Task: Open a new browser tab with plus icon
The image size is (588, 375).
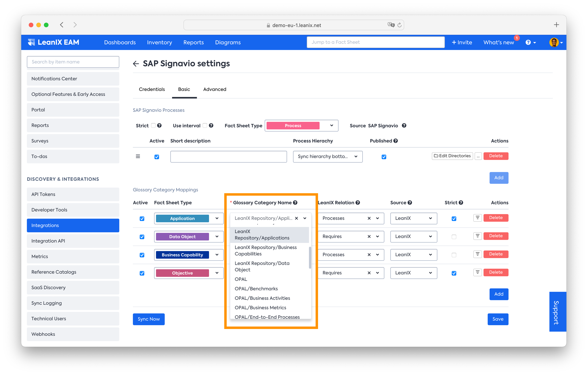Action: (x=556, y=25)
